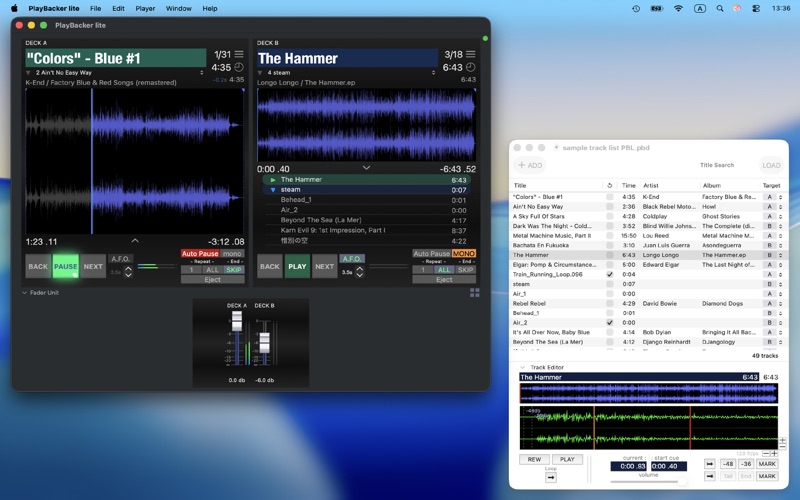Click the Siri icon in the menu bar
Viewport: 800px width, 500px height.
tap(737, 9)
